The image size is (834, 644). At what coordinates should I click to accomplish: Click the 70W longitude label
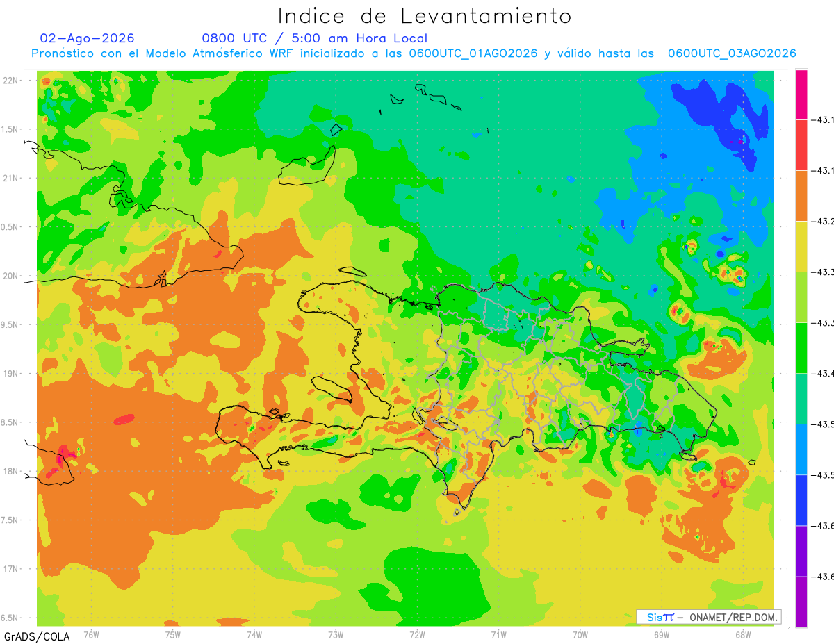coord(580,634)
